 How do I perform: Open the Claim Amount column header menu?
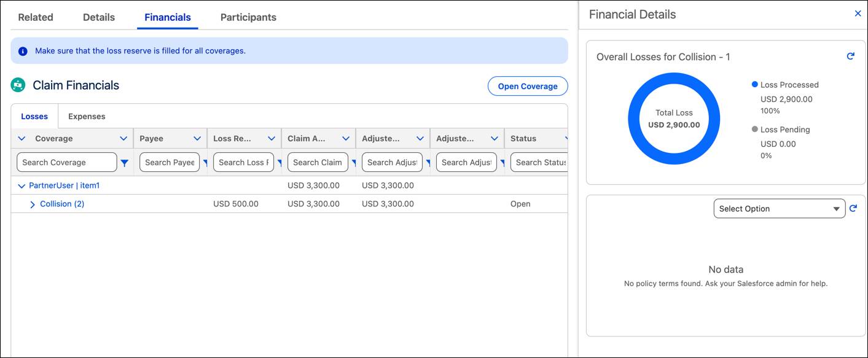[346, 139]
